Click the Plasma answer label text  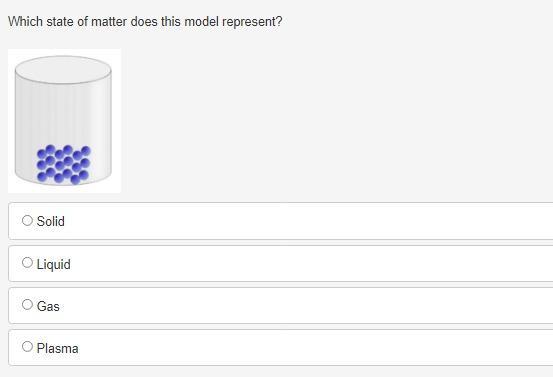57,348
